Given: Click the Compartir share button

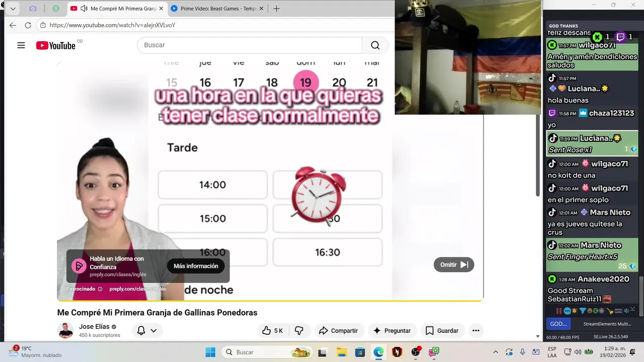Looking at the screenshot, I should [x=339, y=330].
